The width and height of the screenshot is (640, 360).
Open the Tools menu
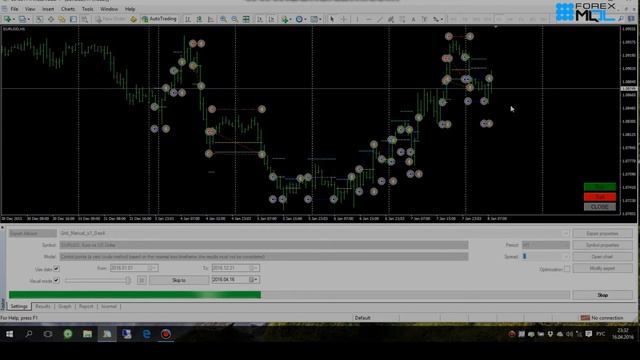pyautogui.click(x=87, y=9)
